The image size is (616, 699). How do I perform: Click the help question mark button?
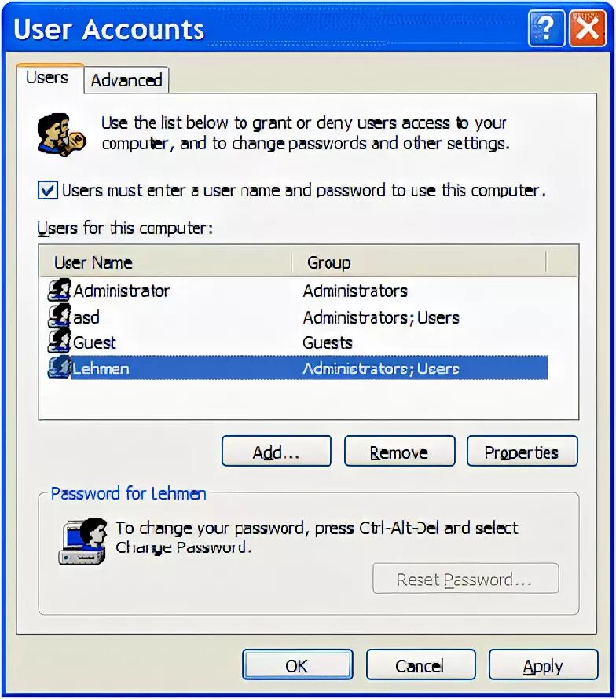click(x=546, y=29)
